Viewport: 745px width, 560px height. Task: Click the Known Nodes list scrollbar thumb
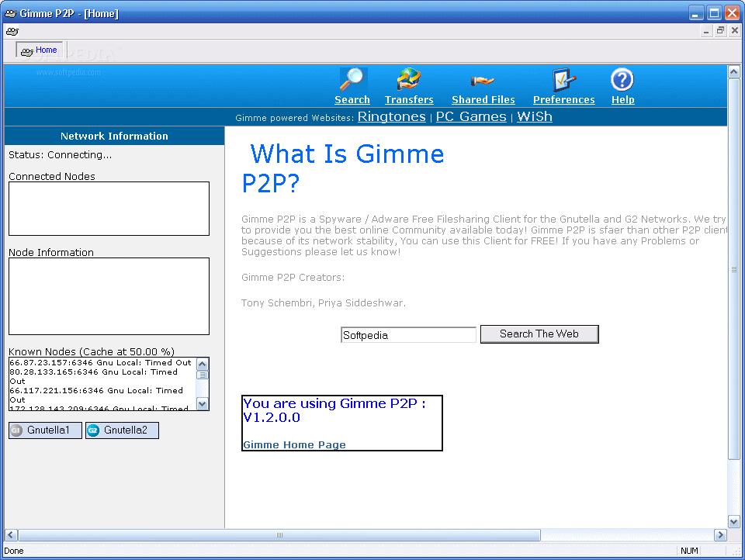[x=203, y=375]
